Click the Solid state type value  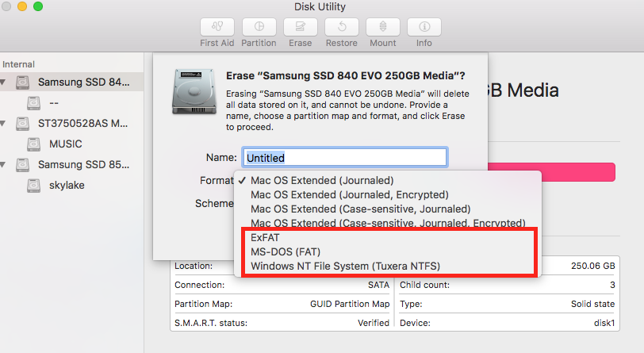pyautogui.click(x=592, y=304)
